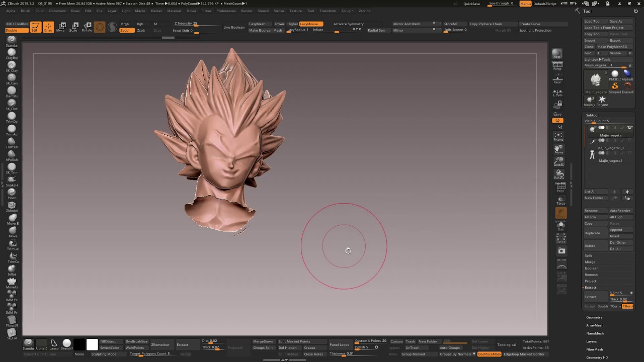Viewport: 644px width, 362px height.
Task: Adjust the Z Intensity slider
Action: click(x=195, y=24)
